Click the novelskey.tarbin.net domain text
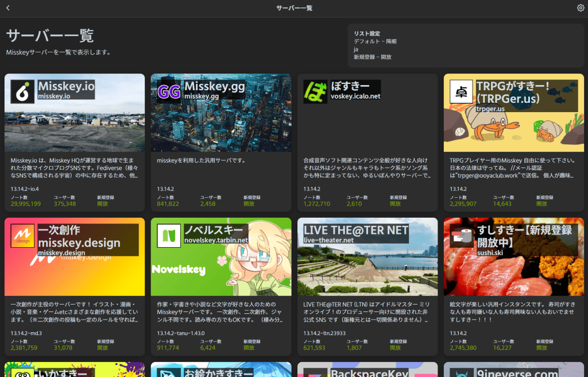The image size is (588, 377). 216,240
